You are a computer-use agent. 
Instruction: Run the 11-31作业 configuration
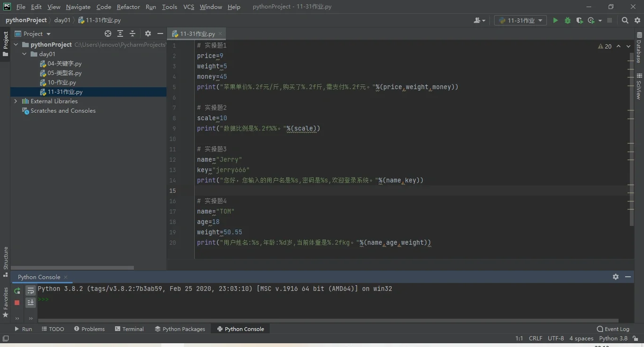coord(555,20)
